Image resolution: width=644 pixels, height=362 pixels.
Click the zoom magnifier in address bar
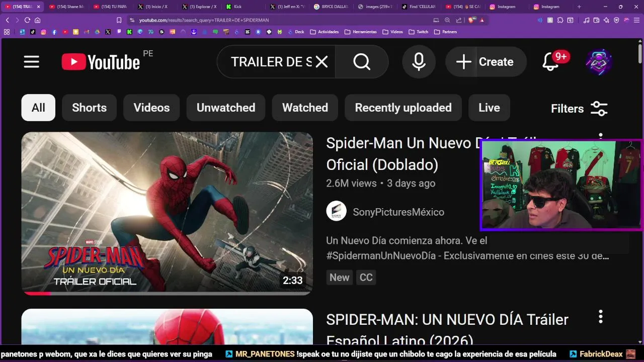pyautogui.click(x=447, y=20)
